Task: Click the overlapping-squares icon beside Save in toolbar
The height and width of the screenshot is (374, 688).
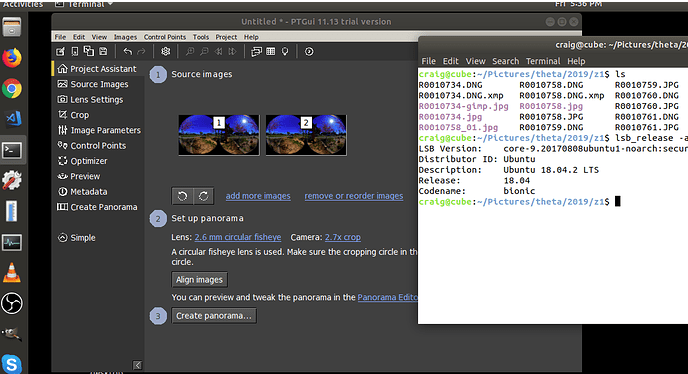Action: point(89,51)
